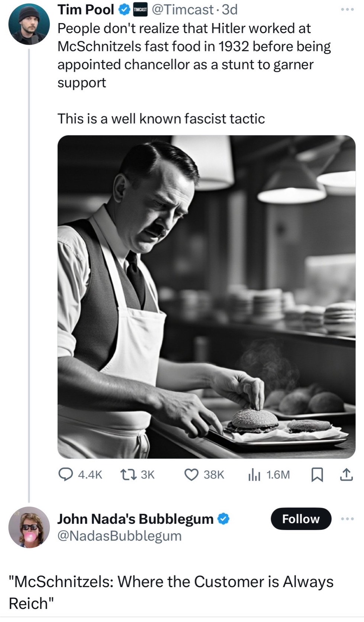Follow John Nada's Bubblegum
364x622 pixels.
click(x=301, y=519)
